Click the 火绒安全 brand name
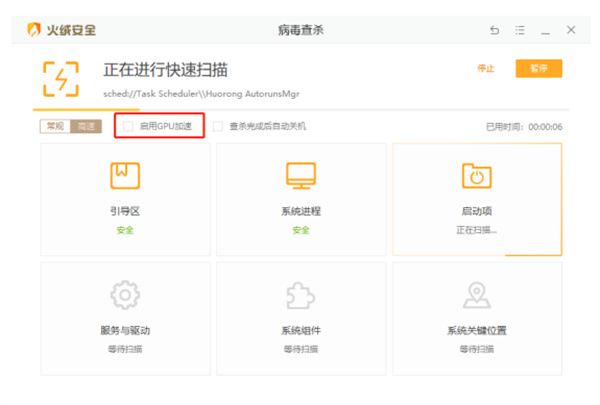This screenshot has height=405, width=600. [71, 30]
